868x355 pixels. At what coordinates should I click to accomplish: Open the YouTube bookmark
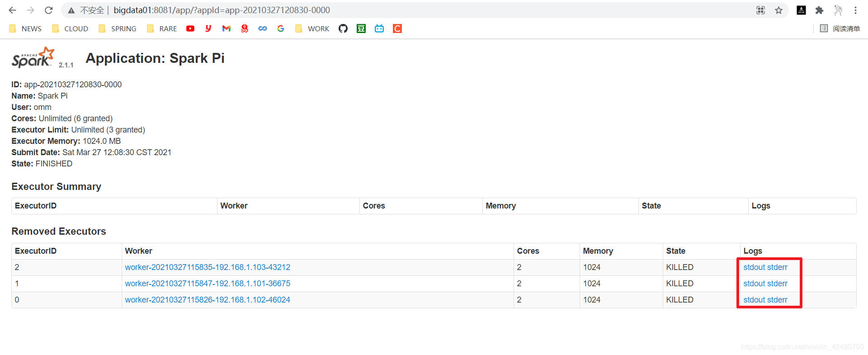190,28
